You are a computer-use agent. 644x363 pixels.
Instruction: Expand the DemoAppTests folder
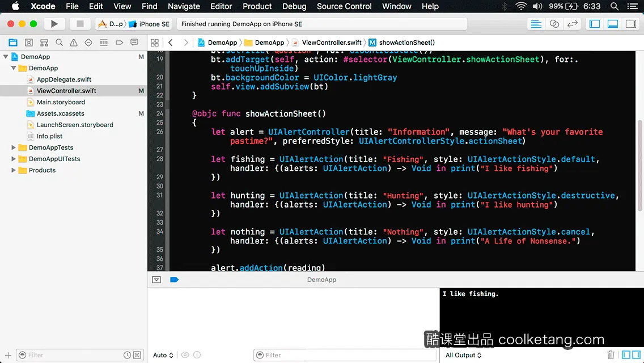(x=14, y=147)
